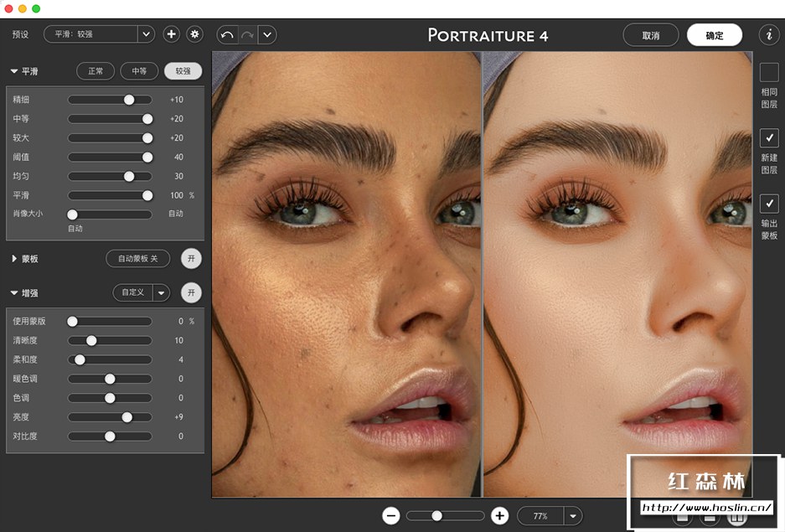Undo the last adjustment

(227, 35)
